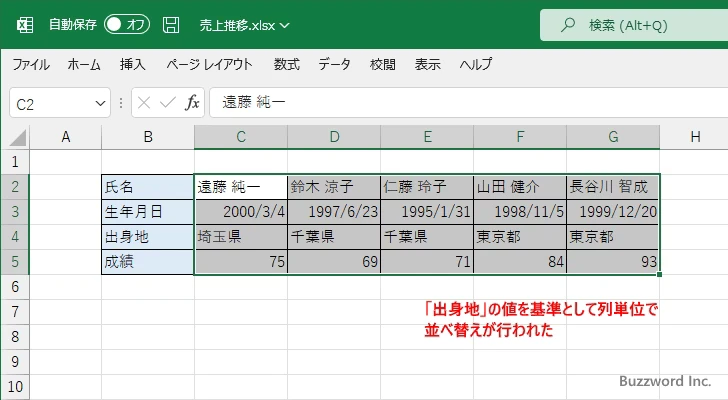
Task: Select column C header
Action: click(x=241, y=137)
